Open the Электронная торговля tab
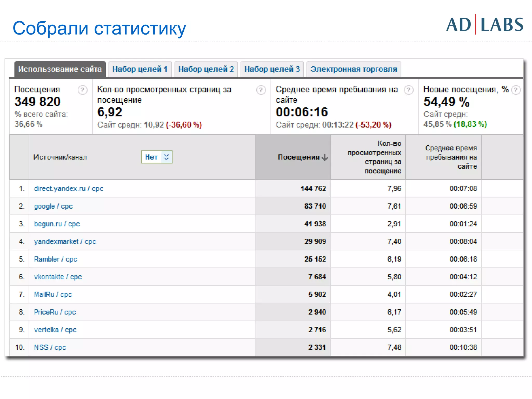Viewport: 532px width, 399px height. pyautogui.click(x=354, y=69)
